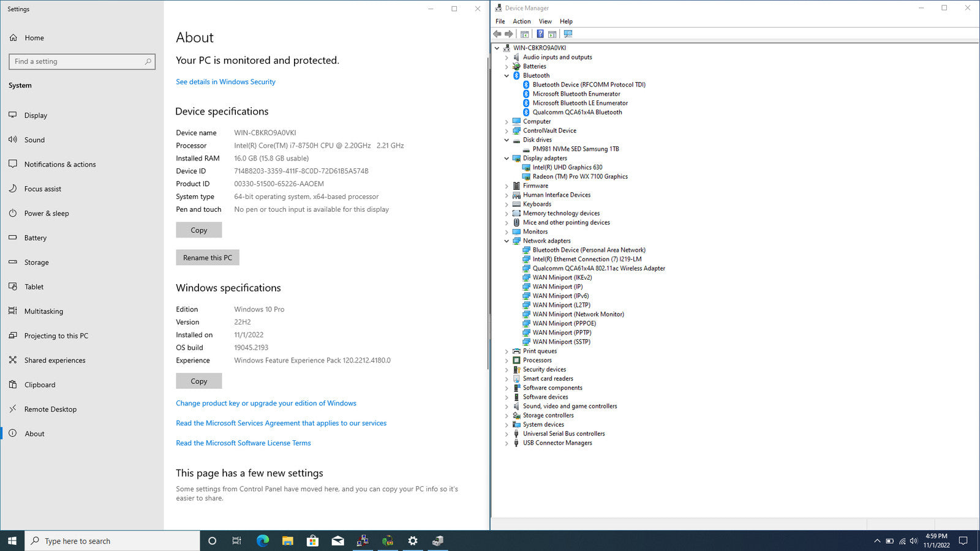Image resolution: width=980 pixels, height=551 pixels.
Task: Click Type here to search box
Action: (113, 541)
